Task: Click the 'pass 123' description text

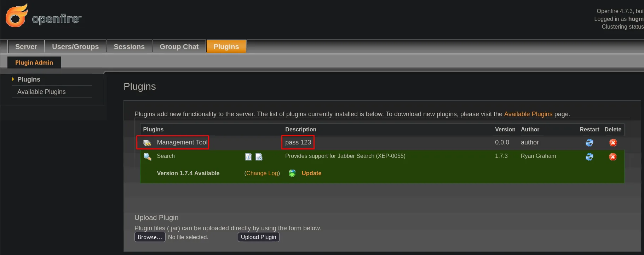Action: (298, 142)
